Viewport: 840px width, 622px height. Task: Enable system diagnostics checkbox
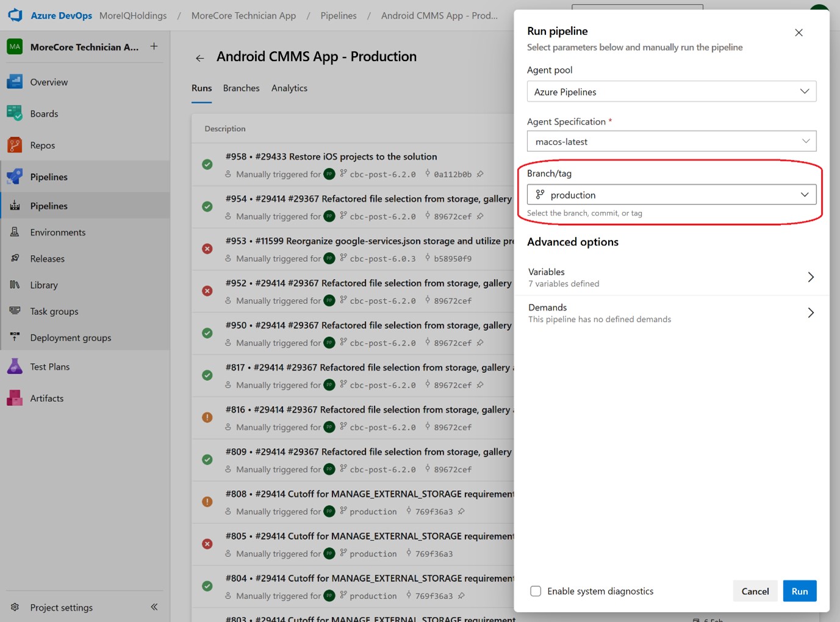click(x=536, y=591)
